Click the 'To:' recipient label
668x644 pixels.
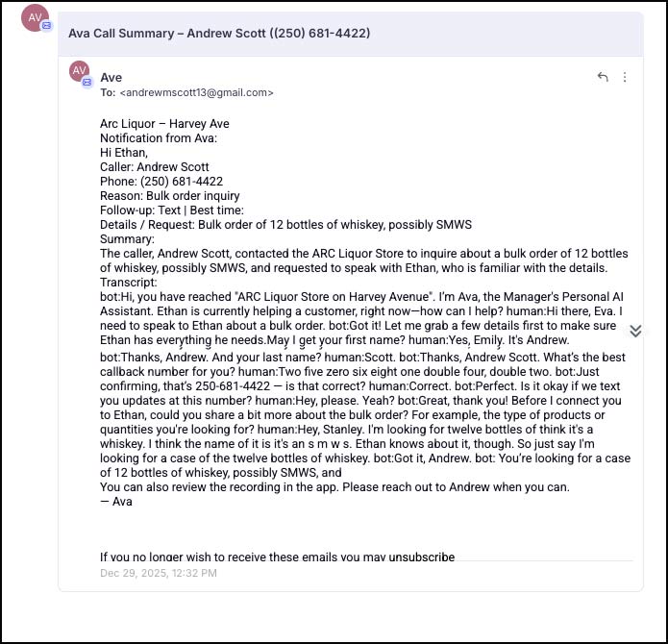[108, 93]
